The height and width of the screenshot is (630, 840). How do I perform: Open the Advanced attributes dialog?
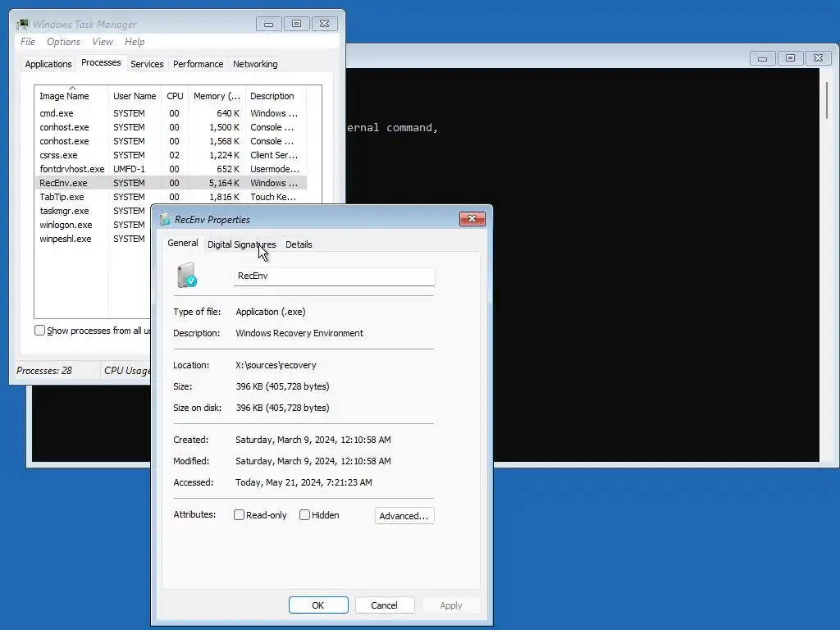click(x=404, y=515)
